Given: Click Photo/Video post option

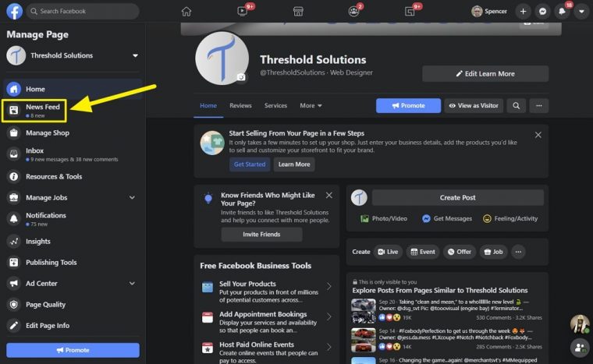Looking at the screenshot, I should pyautogui.click(x=384, y=218).
